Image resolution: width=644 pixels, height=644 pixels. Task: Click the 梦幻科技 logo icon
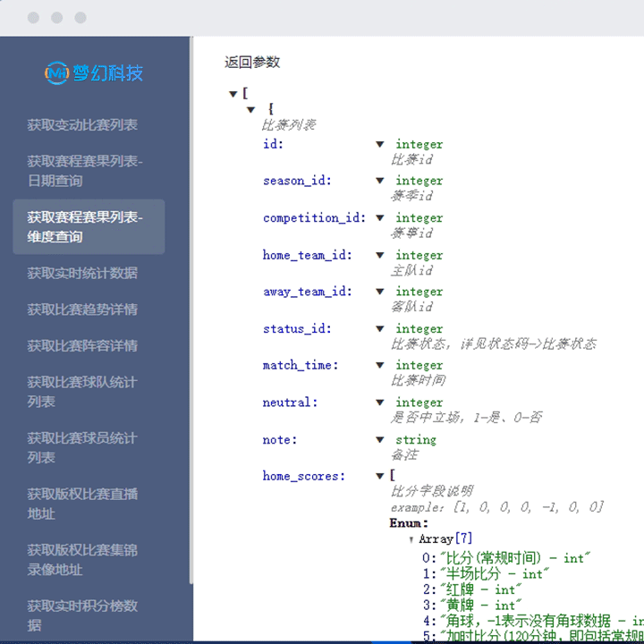coord(56,72)
